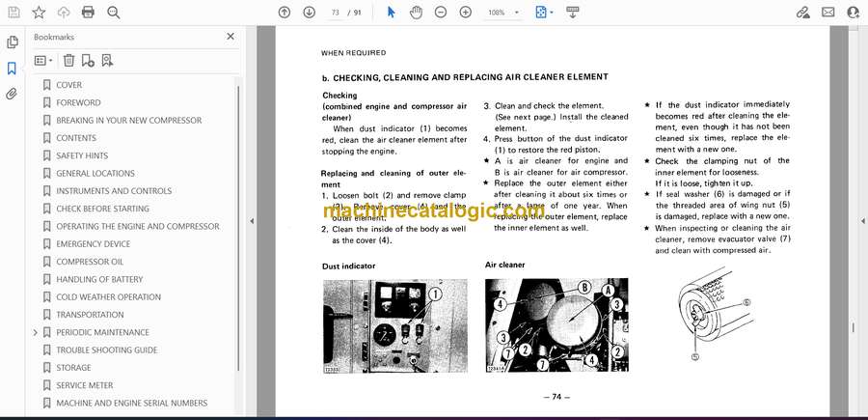The image size is (868, 420).
Task: Jump to BREAKING IN YOUR NEW COMPRESSOR
Action: 129,121
